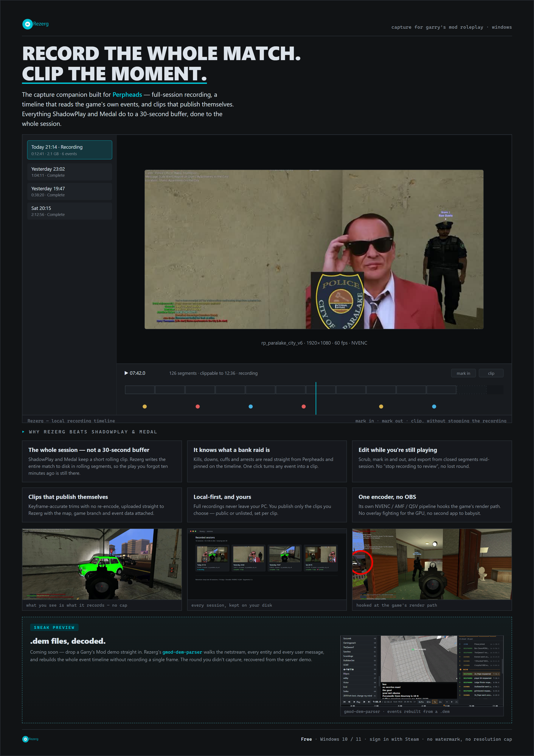Viewport: 534px width, 756px height.
Task: Click the Rezerg logo in the page header
Action: (35, 24)
